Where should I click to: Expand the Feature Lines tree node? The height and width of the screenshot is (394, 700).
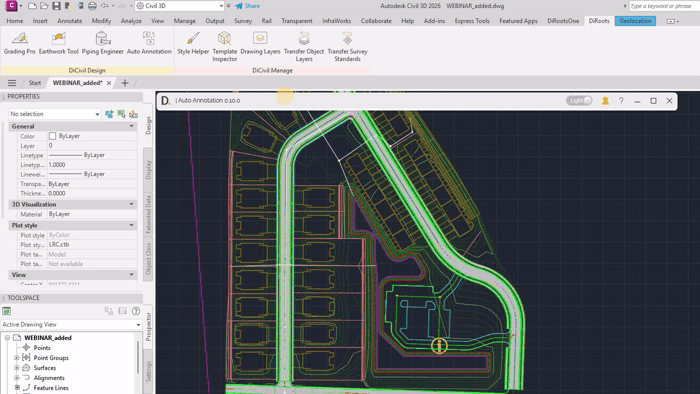[x=17, y=388]
